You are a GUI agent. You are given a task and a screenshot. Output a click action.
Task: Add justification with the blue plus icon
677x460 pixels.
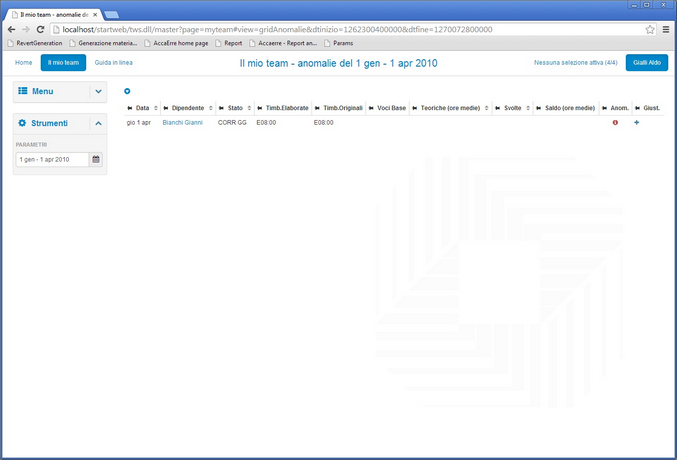pos(636,123)
